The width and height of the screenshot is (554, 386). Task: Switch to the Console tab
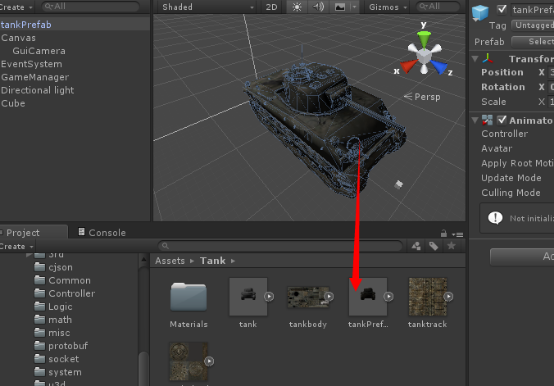(x=102, y=233)
